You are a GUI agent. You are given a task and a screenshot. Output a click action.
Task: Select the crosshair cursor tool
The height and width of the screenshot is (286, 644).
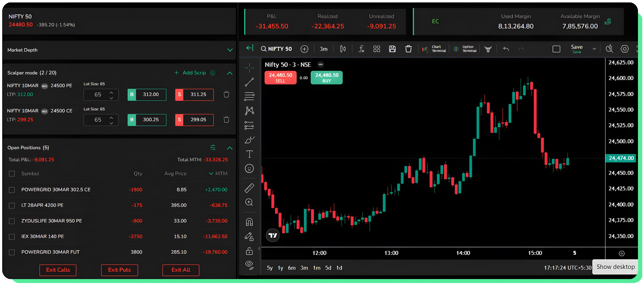pos(249,68)
